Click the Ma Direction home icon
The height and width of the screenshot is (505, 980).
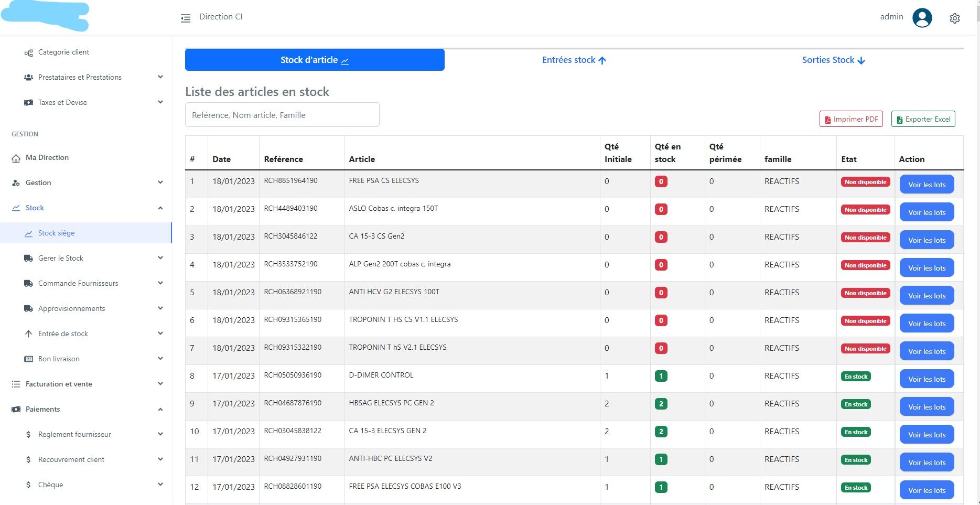(16, 158)
